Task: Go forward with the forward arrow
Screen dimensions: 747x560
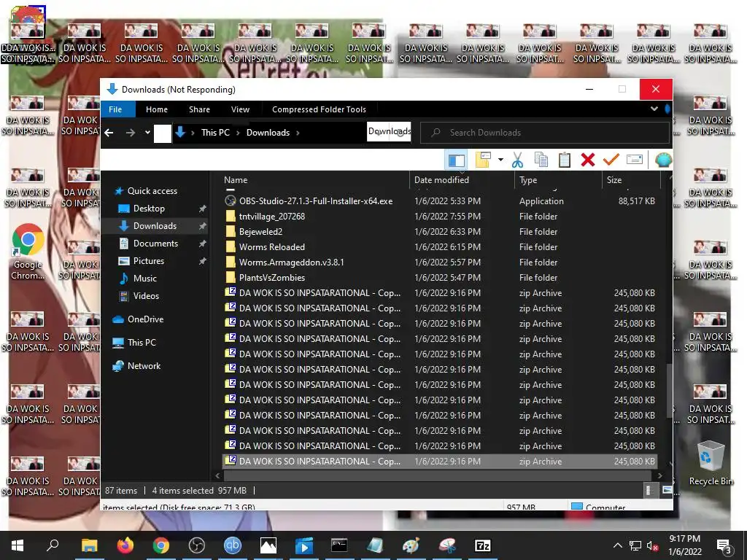Action: 130,133
